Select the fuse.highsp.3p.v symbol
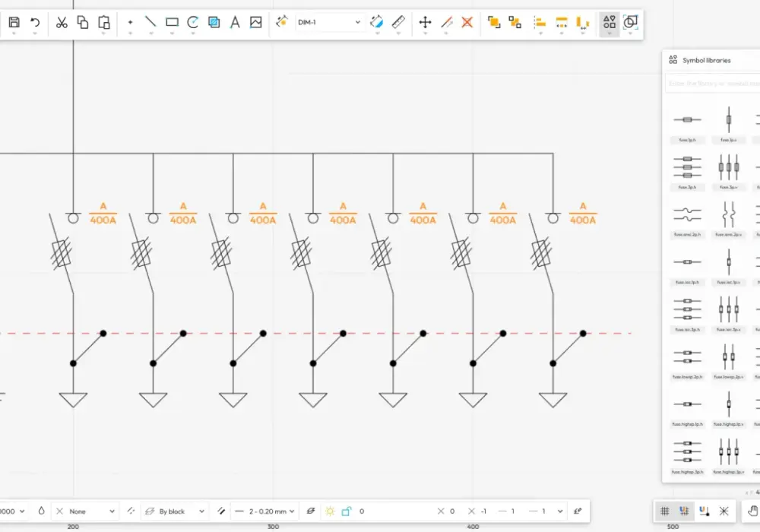Viewport: 760px width, 532px height. [729, 458]
